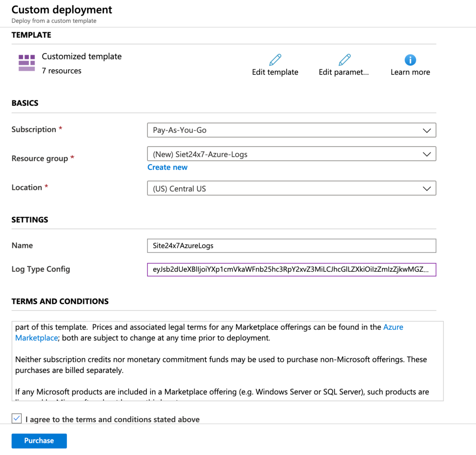The image size is (476, 455).
Task: Click the Purchase button
Action: click(39, 440)
